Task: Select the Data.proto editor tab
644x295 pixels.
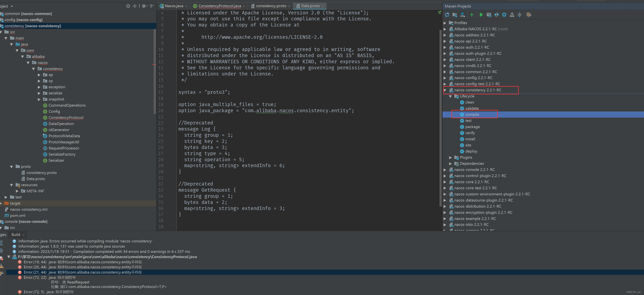Action: pos(310,6)
